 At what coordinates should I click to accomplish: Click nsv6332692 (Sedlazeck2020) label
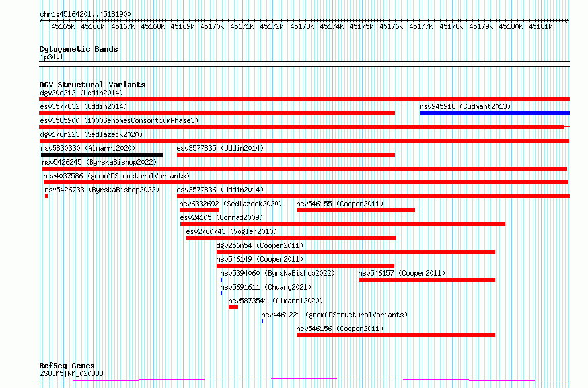tap(231, 204)
